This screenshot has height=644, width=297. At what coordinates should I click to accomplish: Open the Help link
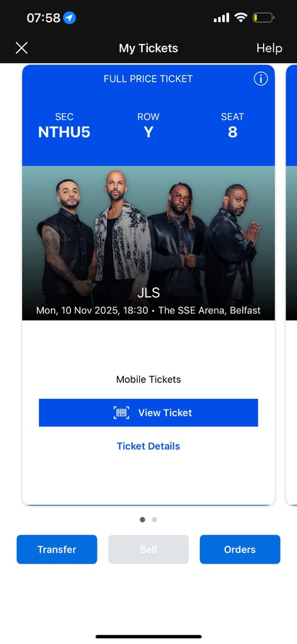(269, 48)
